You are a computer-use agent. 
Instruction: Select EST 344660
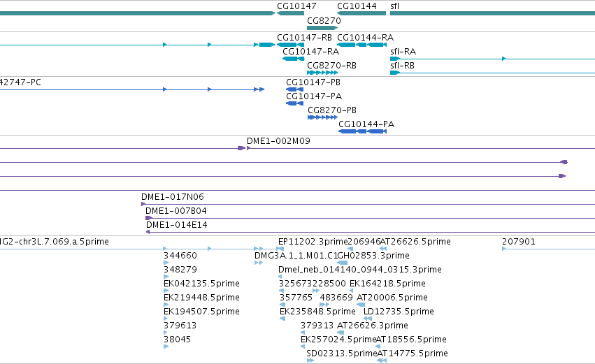click(180, 256)
